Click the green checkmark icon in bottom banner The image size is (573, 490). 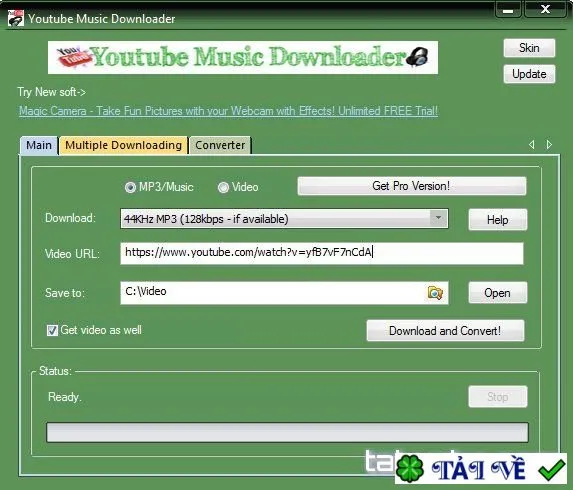552,470
